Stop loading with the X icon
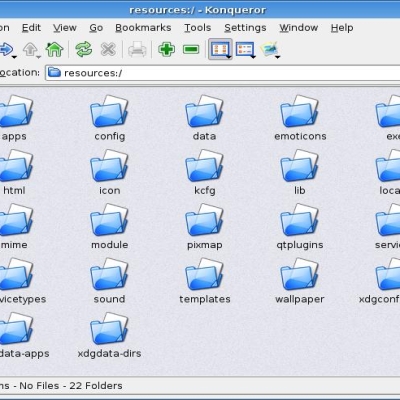The height and width of the screenshot is (400, 400). pos(108,49)
